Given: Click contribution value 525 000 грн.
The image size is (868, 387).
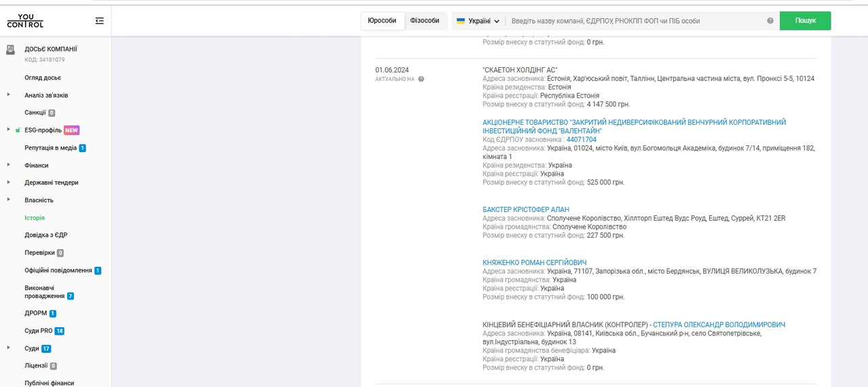Looking at the screenshot, I should point(605,183).
